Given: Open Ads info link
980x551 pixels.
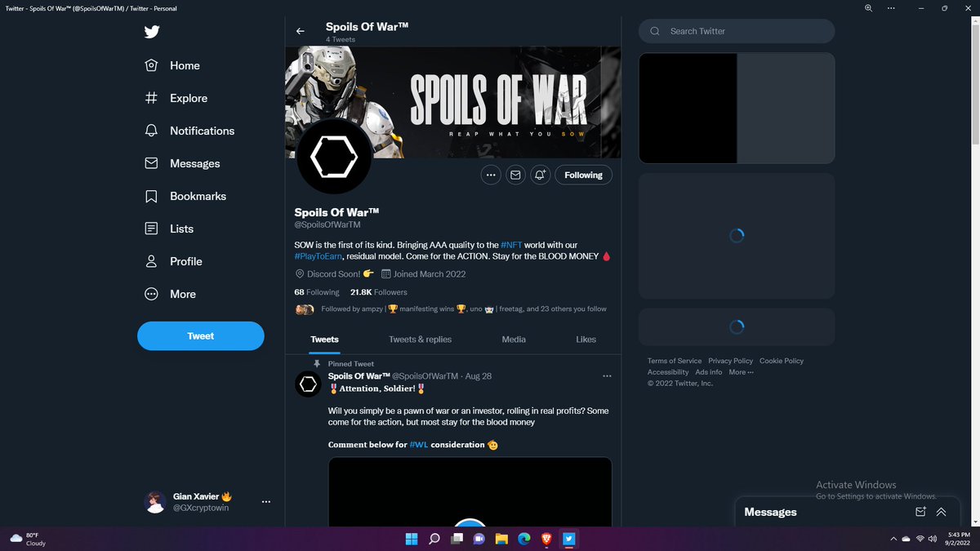Looking at the screenshot, I should [x=709, y=372].
